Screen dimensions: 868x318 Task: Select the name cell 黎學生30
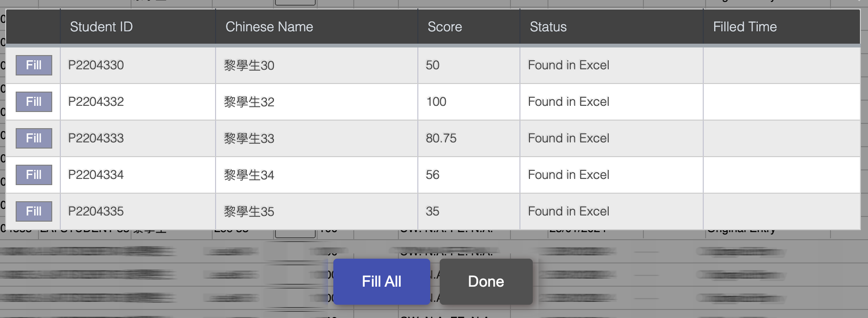317,65
